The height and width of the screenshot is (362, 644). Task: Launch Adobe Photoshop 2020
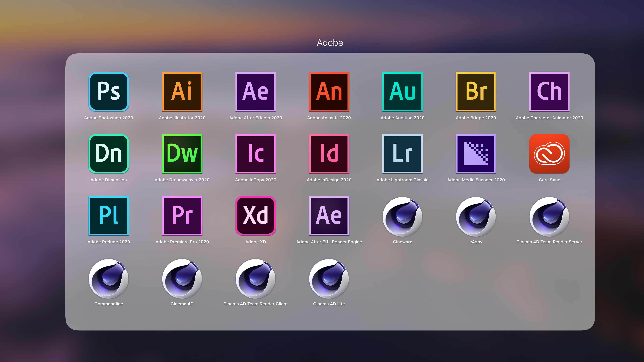[109, 91]
